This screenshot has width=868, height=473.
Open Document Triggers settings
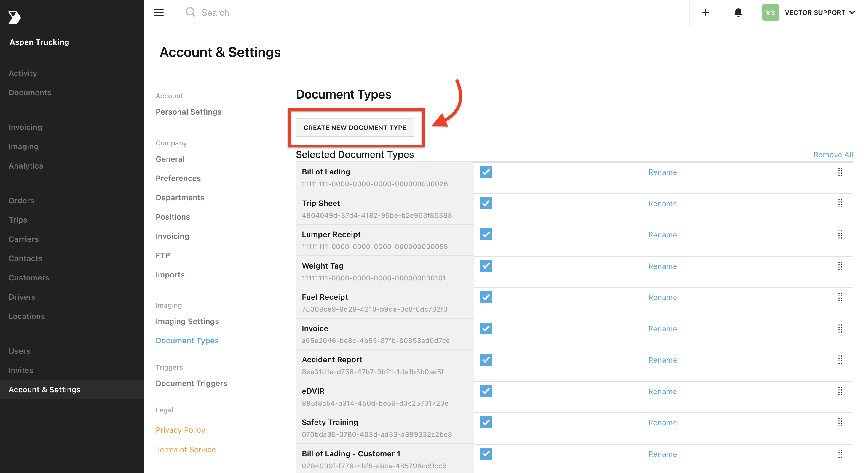click(x=192, y=383)
